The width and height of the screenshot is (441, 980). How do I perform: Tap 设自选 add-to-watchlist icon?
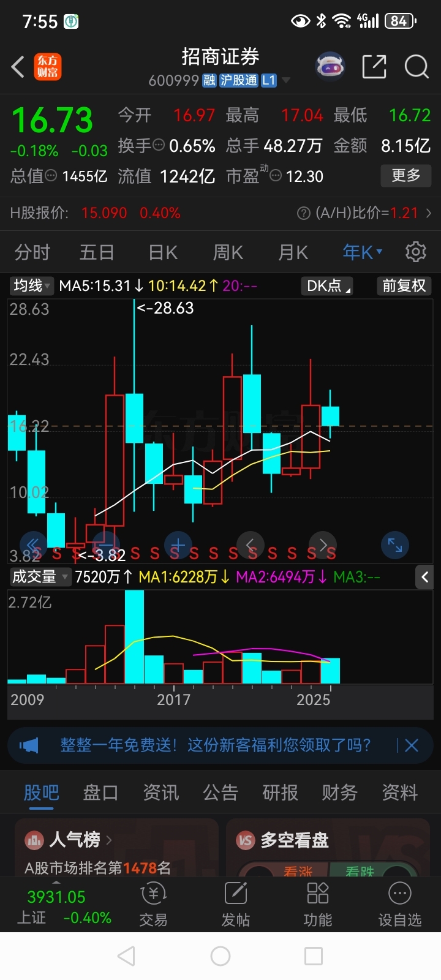(x=400, y=894)
